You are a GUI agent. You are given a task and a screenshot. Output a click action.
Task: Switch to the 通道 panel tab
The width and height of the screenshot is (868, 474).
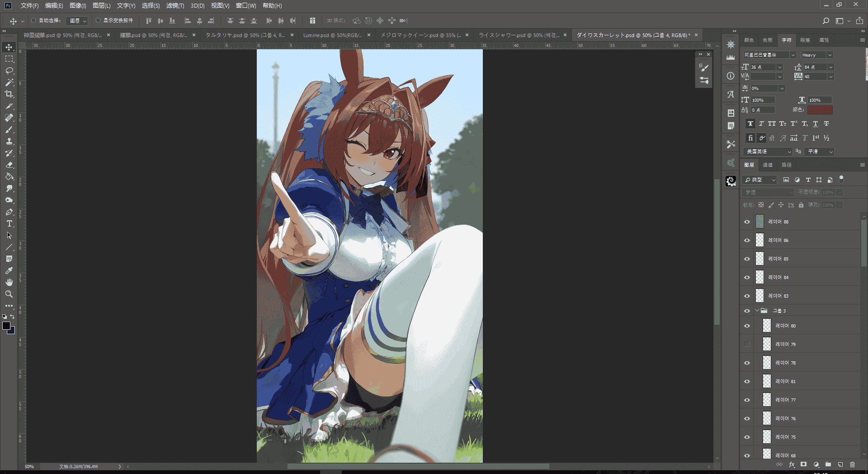tap(768, 165)
